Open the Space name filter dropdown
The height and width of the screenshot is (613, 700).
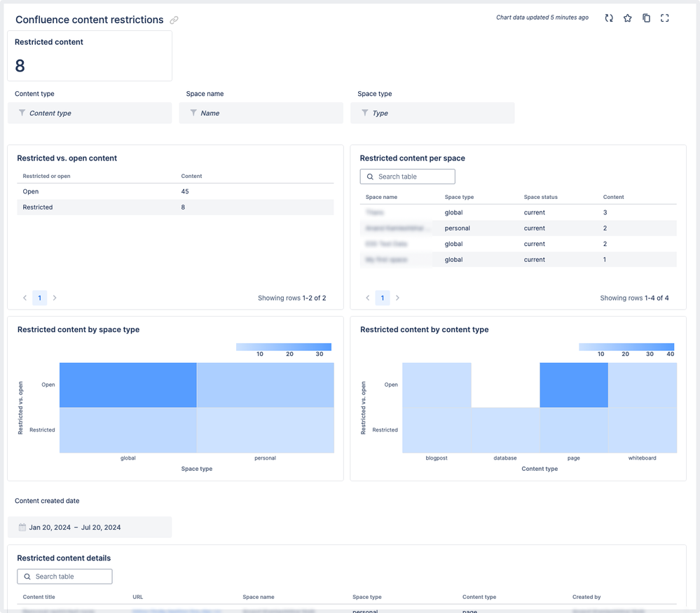point(261,113)
